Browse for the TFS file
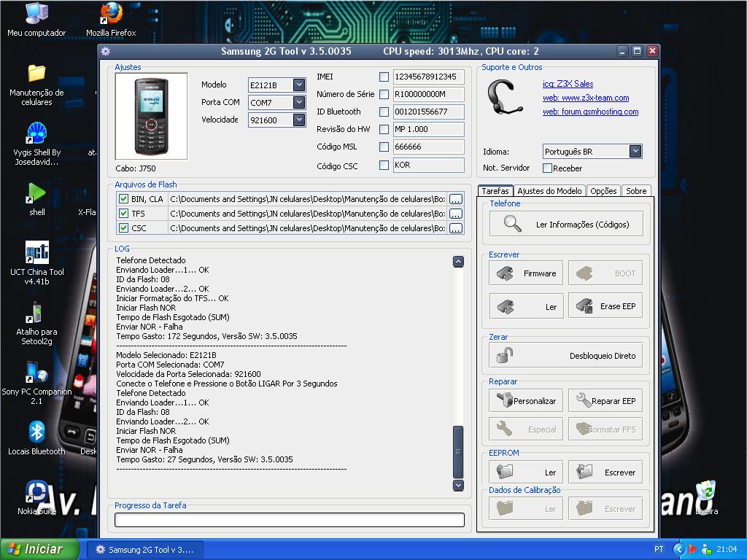Image resolution: width=747 pixels, height=560 pixels. [455, 214]
